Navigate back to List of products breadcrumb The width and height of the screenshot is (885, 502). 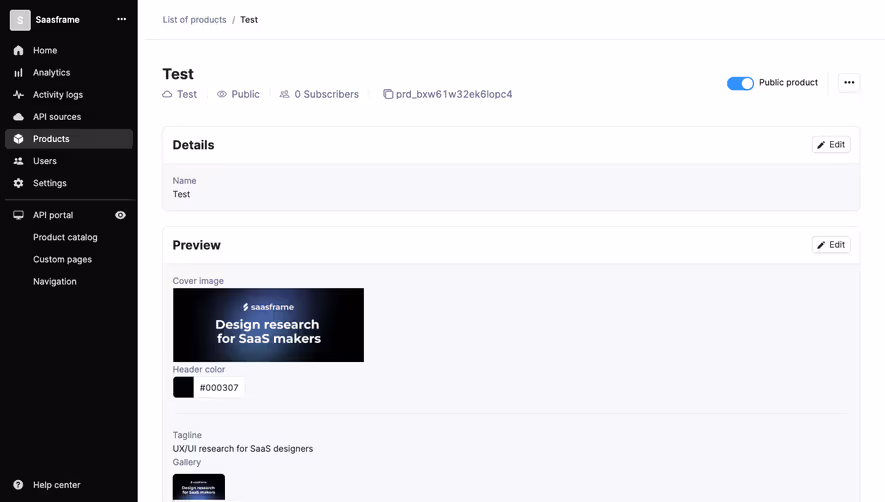(x=194, y=20)
